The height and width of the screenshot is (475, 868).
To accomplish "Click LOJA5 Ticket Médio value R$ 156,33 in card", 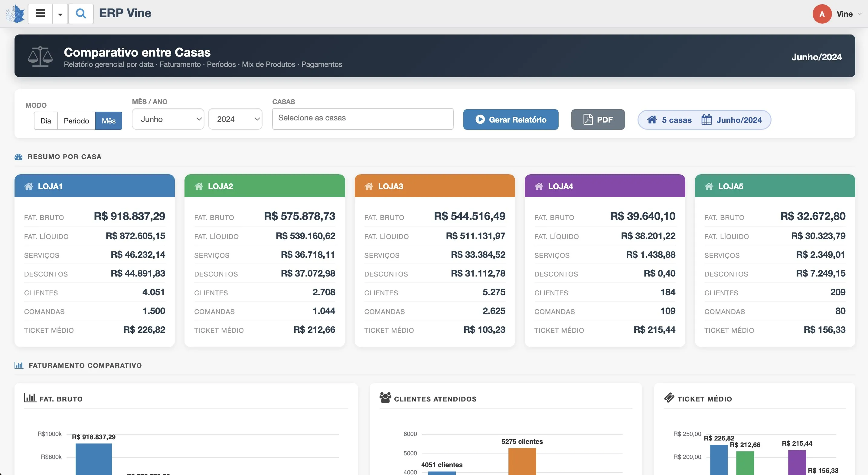I will (824, 330).
